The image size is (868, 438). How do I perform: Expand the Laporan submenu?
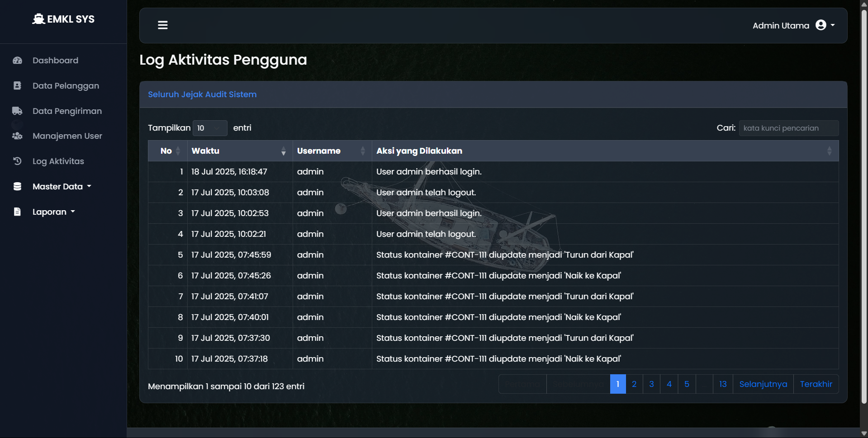coord(54,212)
